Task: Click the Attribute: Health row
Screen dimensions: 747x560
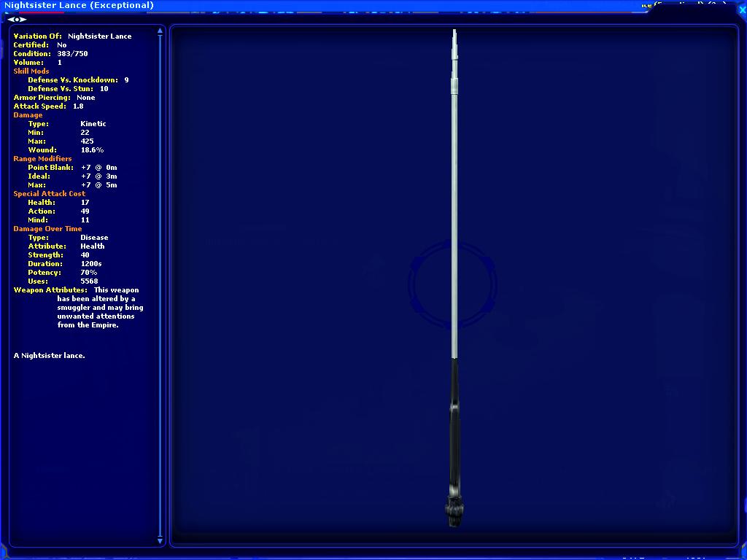Action: click(x=66, y=246)
